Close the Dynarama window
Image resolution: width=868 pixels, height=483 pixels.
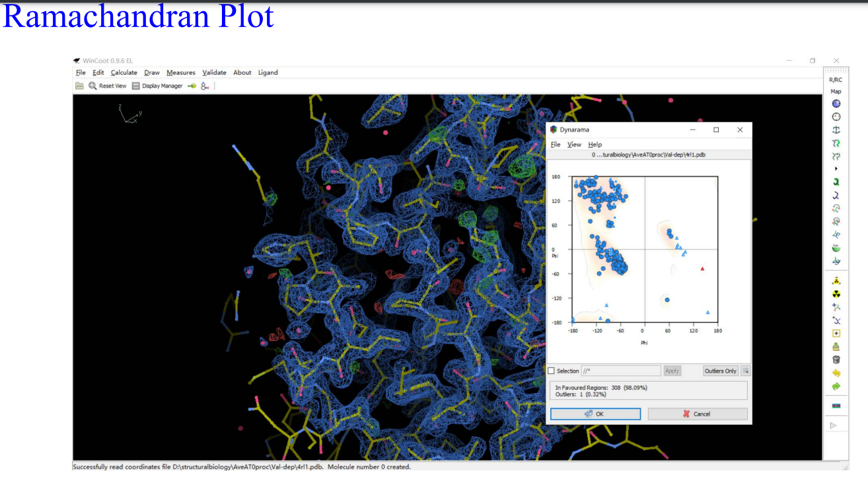(740, 130)
